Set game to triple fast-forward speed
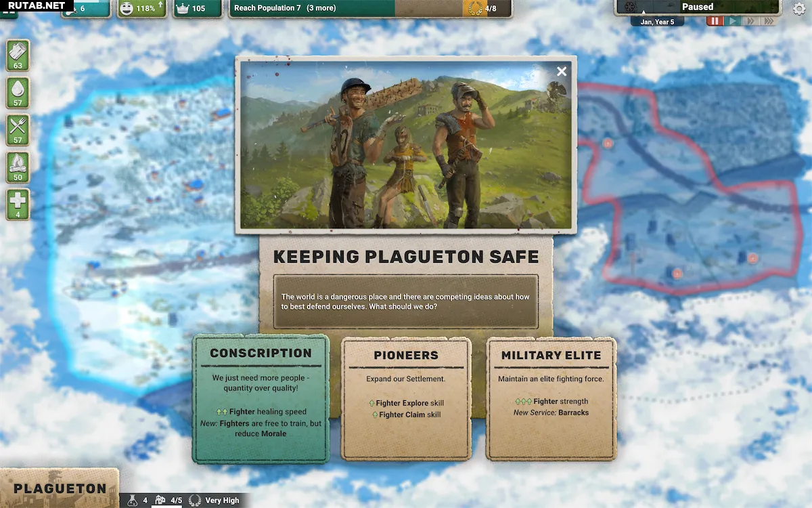 [767, 22]
